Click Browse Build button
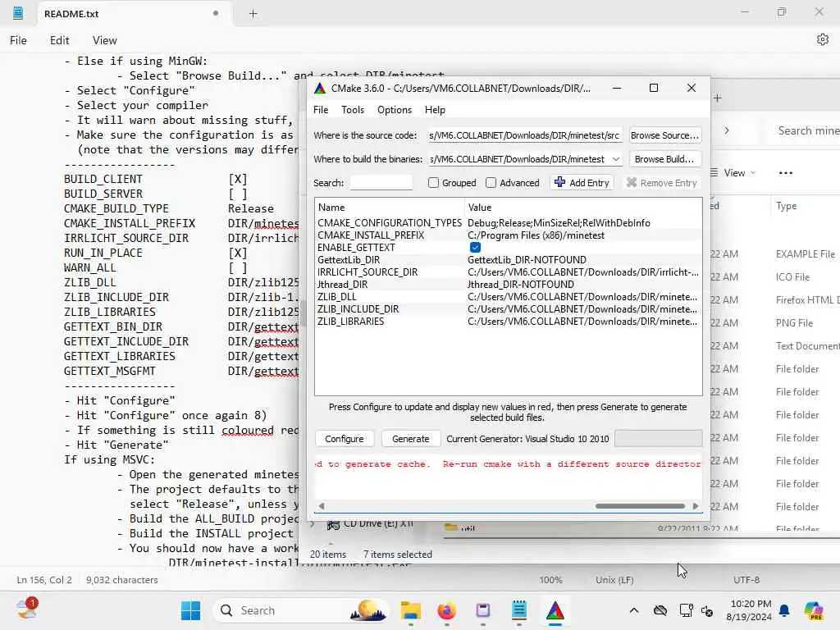This screenshot has height=630, width=840. click(664, 159)
